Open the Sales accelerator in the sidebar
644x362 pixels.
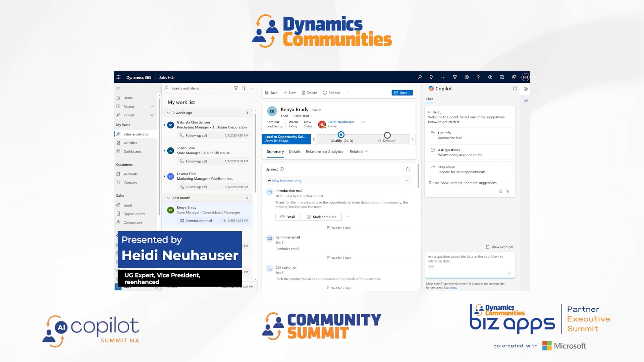pyautogui.click(x=136, y=134)
